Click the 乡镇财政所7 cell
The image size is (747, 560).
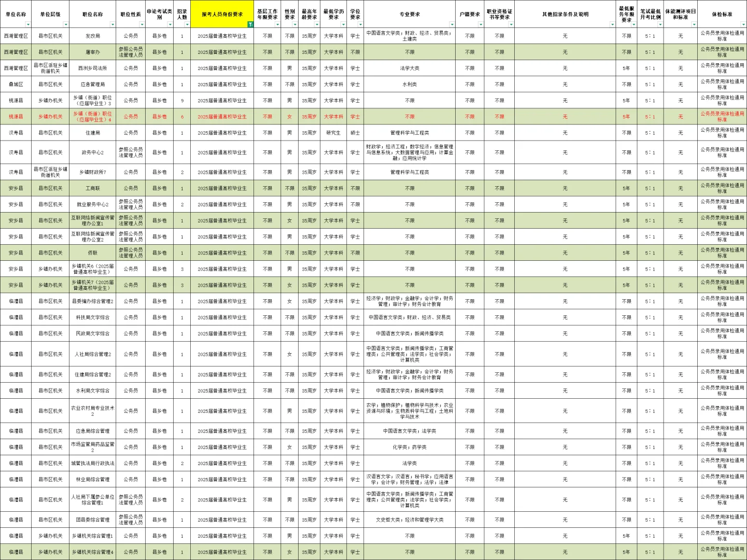point(93,172)
